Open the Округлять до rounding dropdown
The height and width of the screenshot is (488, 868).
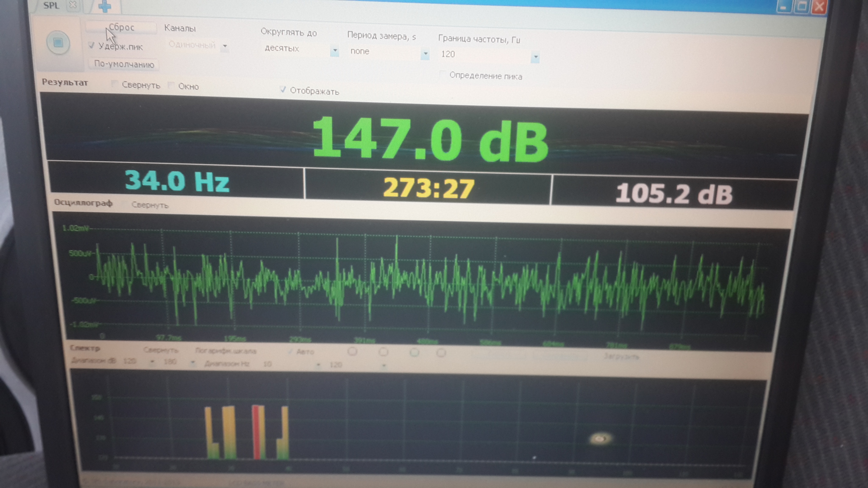coord(334,51)
